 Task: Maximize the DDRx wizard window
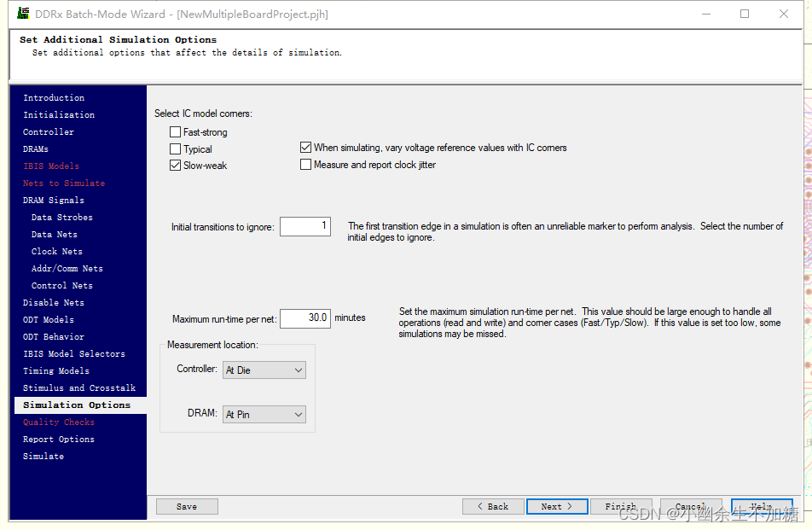[745, 14]
